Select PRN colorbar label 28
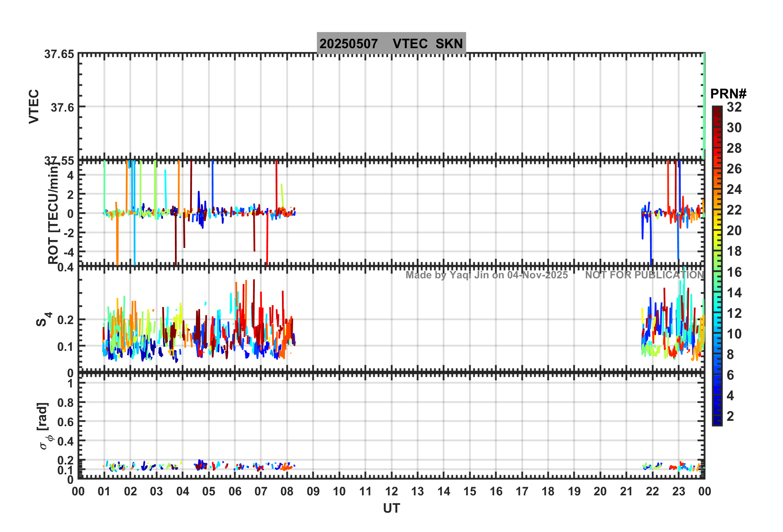The width and height of the screenshot is (783, 532). click(x=734, y=148)
